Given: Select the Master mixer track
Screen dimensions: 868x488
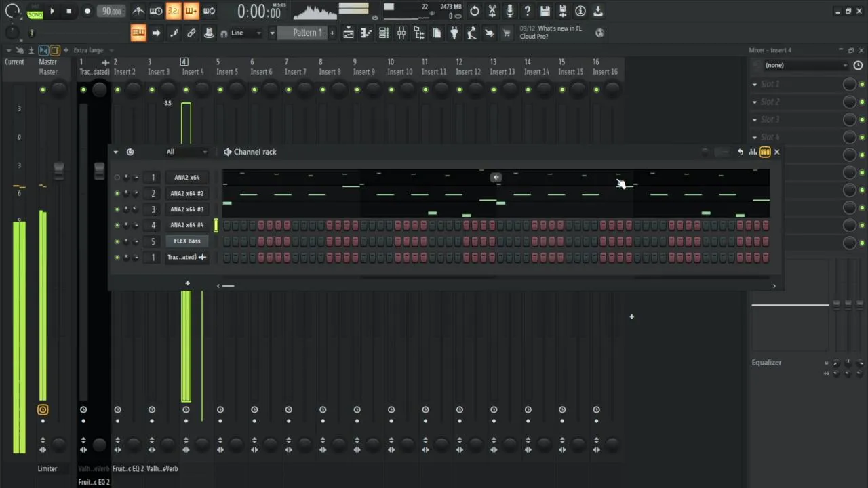Looking at the screenshot, I should [48, 66].
